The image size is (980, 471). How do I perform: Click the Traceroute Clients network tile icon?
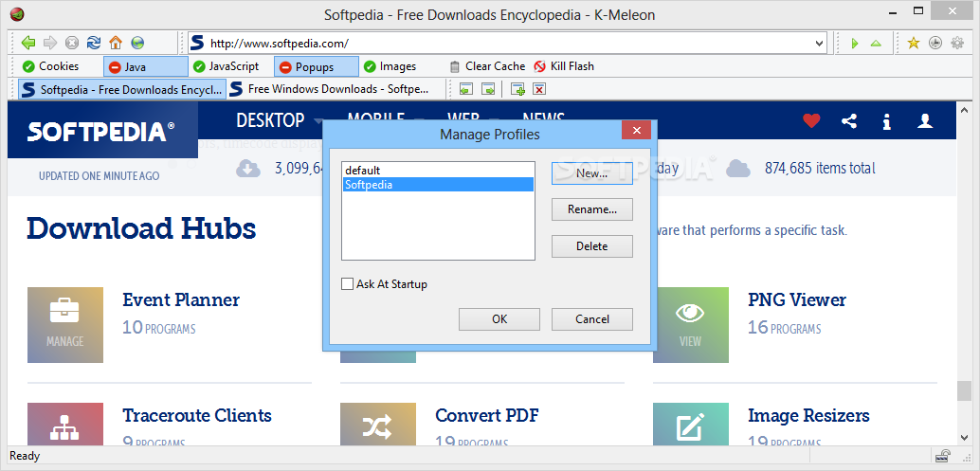coord(65,425)
